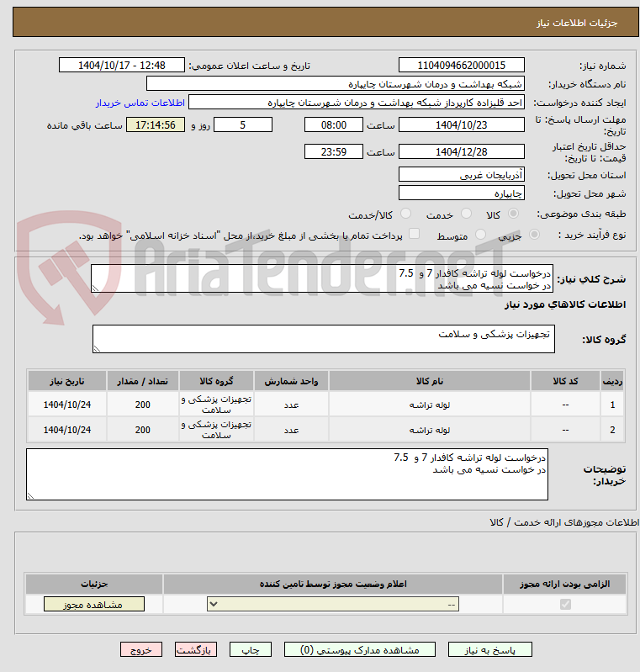Screen dimensions: 640x672
Task: Click the remaining days field showing 5
Action: click(x=242, y=124)
